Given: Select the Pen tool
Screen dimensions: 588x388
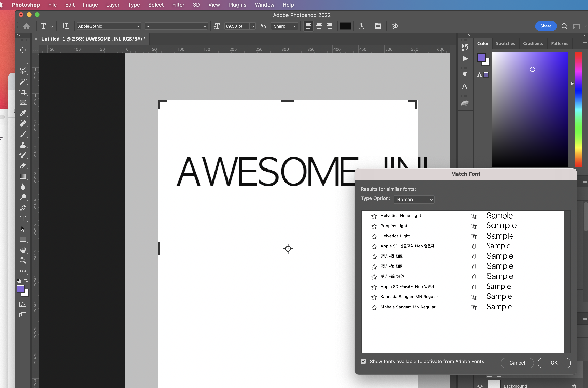Looking at the screenshot, I should click(x=23, y=208).
